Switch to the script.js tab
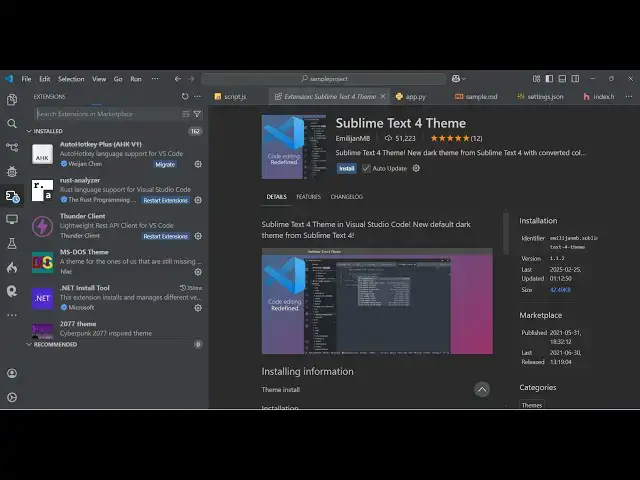This screenshot has height=480, width=640. click(235, 97)
